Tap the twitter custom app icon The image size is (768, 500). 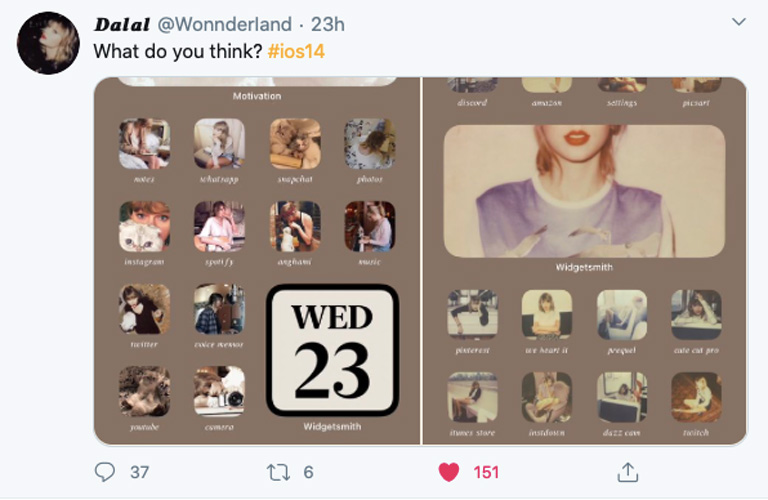pyautogui.click(x=144, y=309)
